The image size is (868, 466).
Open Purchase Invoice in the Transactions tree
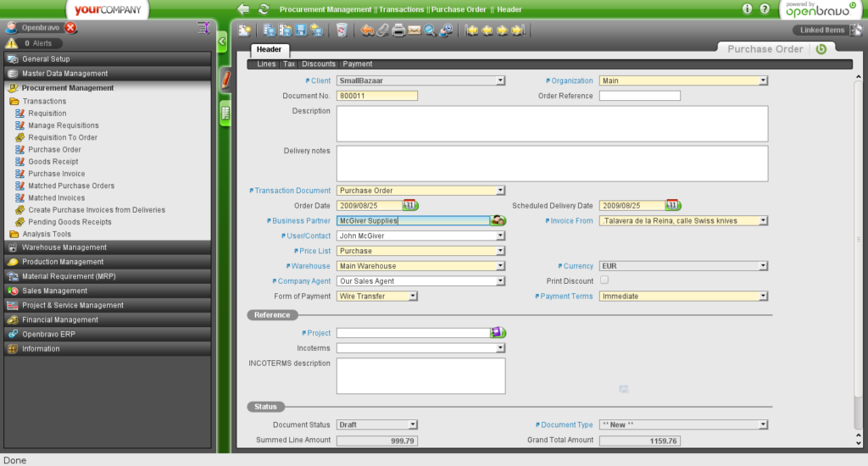click(57, 174)
